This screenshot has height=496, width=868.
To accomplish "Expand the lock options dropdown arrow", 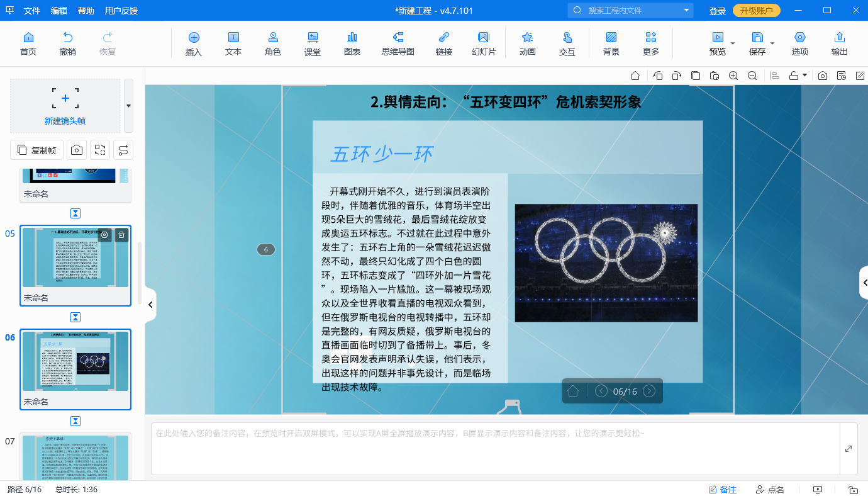I will [x=804, y=76].
